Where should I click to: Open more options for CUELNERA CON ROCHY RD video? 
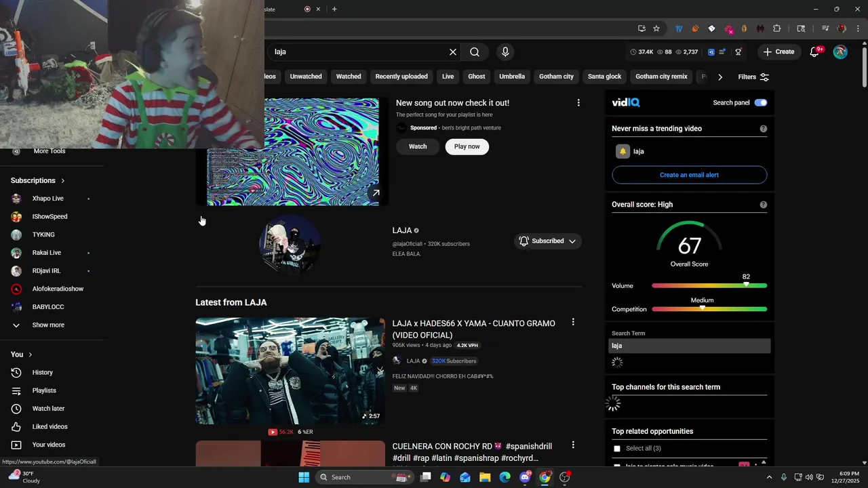(x=573, y=445)
